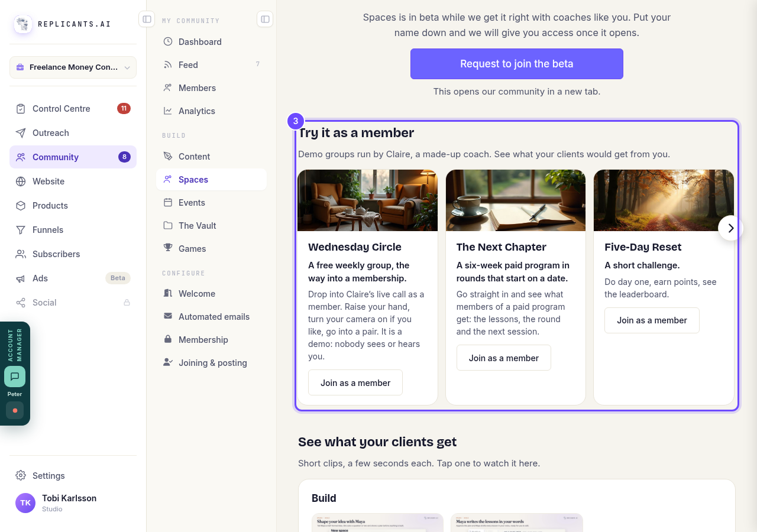This screenshot has height=532, width=757.
Task: Click the Social lock icon
Action: click(x=127, y=303)
